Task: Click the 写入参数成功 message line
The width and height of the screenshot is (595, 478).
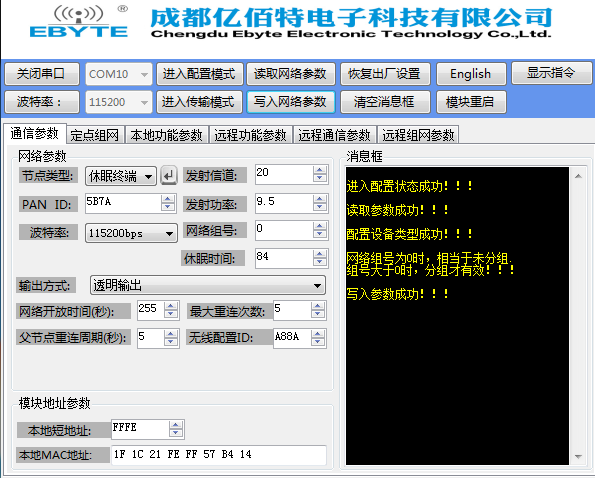Action: pos(397,294)
